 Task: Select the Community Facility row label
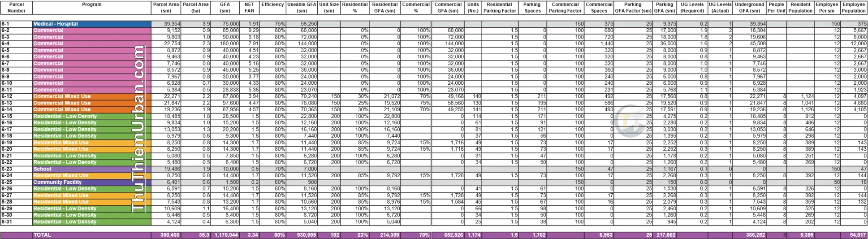point(91,183)
